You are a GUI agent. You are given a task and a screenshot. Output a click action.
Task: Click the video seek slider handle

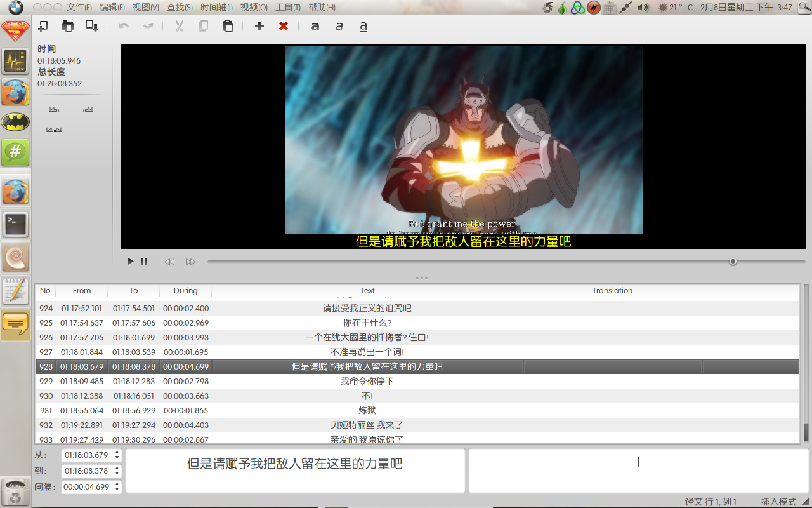[x=733, y=262]
